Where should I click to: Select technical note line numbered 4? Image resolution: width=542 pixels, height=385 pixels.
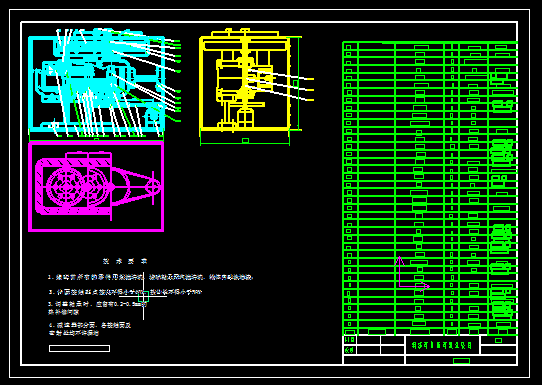90,329
